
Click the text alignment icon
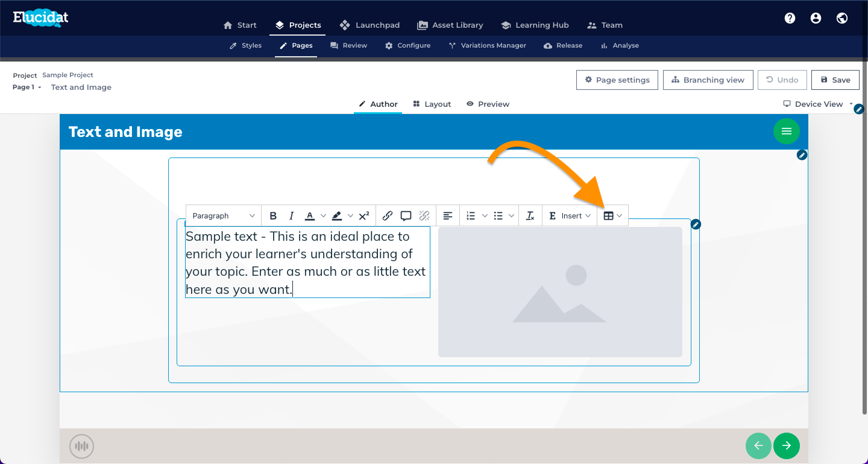[448, 216]
